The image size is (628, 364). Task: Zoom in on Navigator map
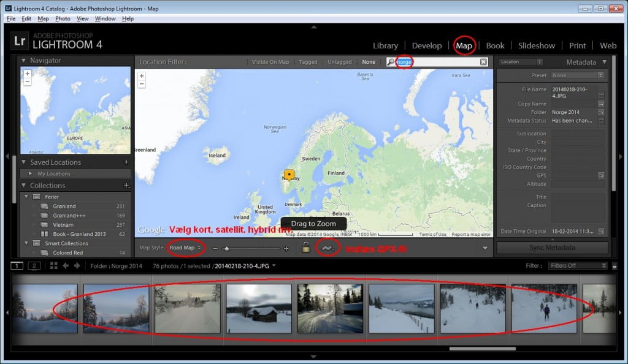(27, 74)
